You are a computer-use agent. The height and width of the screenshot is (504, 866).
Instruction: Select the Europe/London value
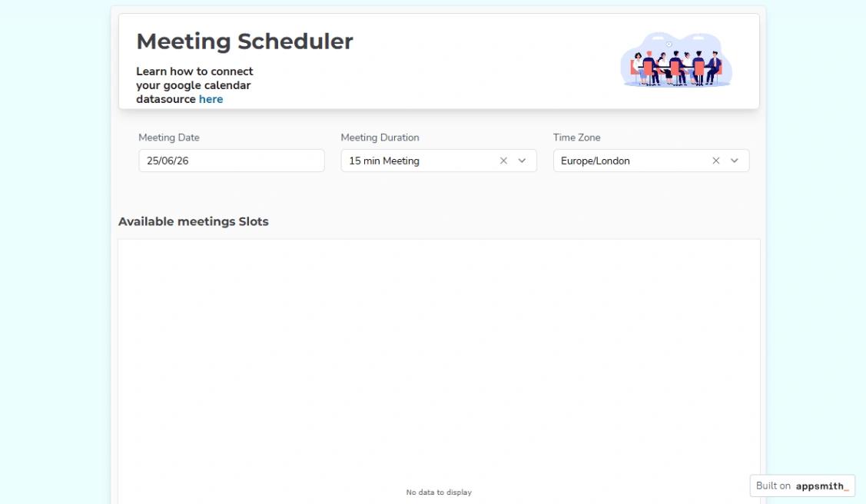(x=596, y=161)
